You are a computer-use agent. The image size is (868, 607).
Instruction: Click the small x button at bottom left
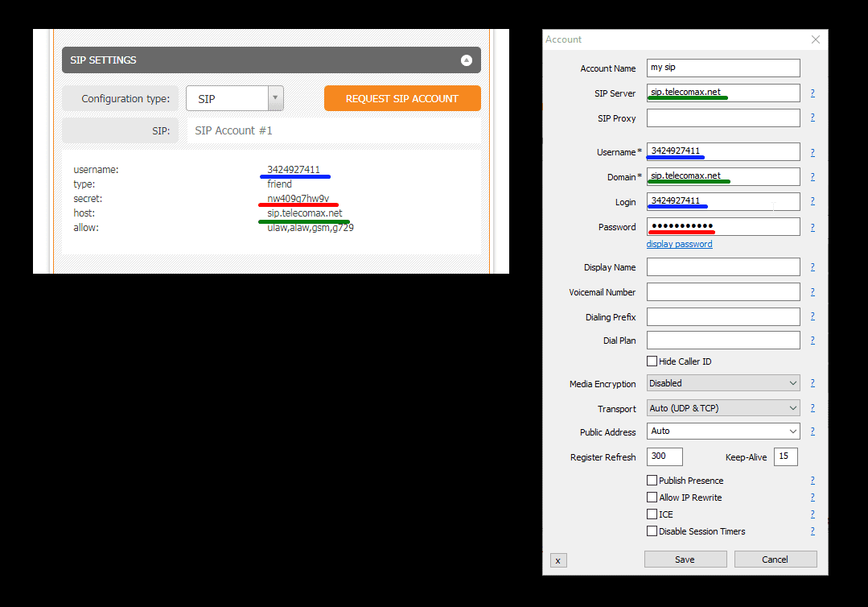pos(558,560)
